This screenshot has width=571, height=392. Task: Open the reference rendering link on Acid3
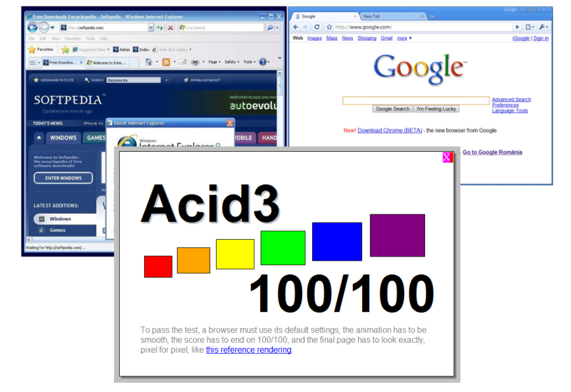coord(248,350)
